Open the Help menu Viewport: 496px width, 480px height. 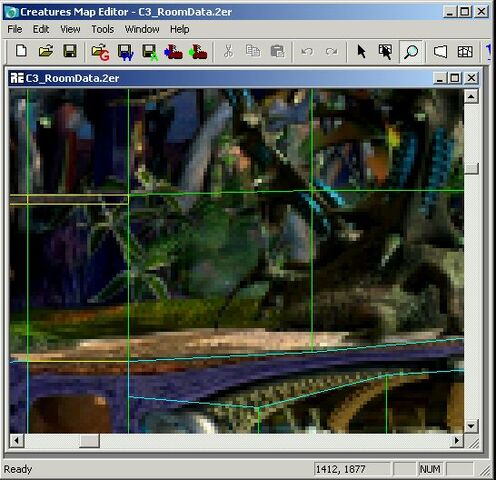180,29
